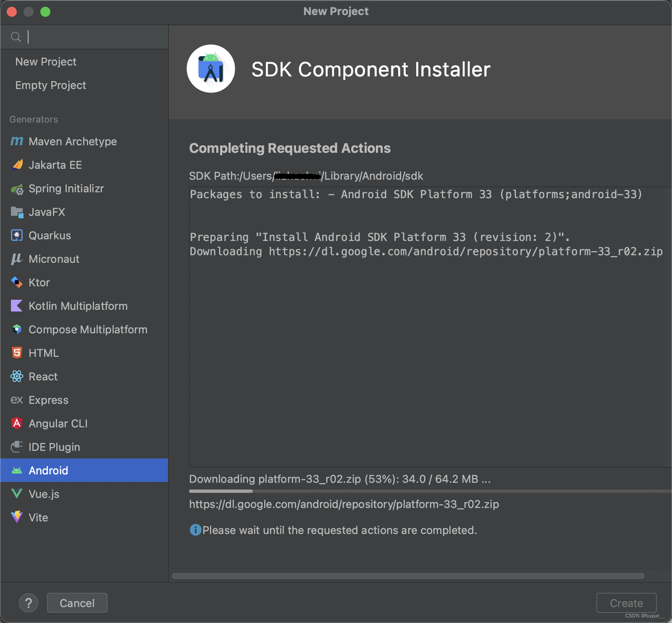Viewport: 672px width, 623px height.
Task: Select the Ktor label
Action: click(x=39, y=283)
